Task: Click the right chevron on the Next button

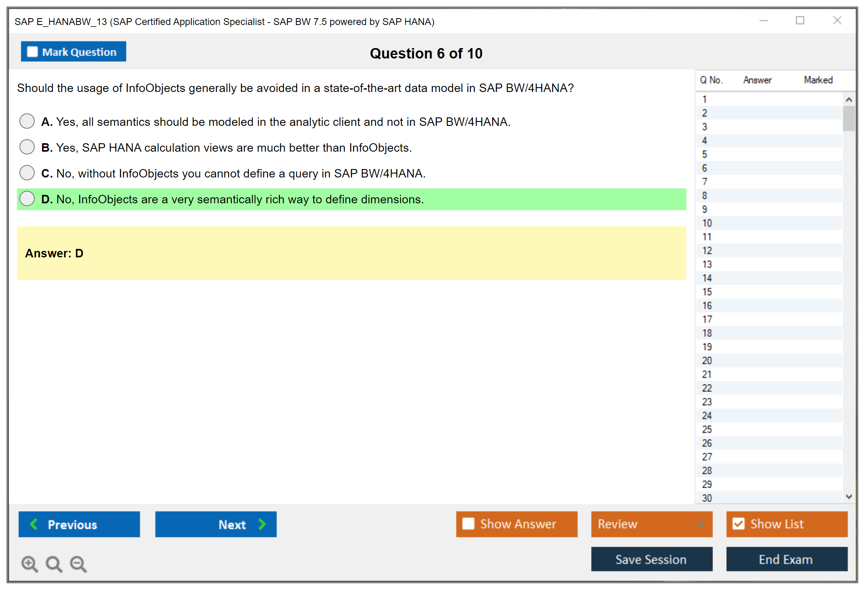Action: click(x=262, y=524)
